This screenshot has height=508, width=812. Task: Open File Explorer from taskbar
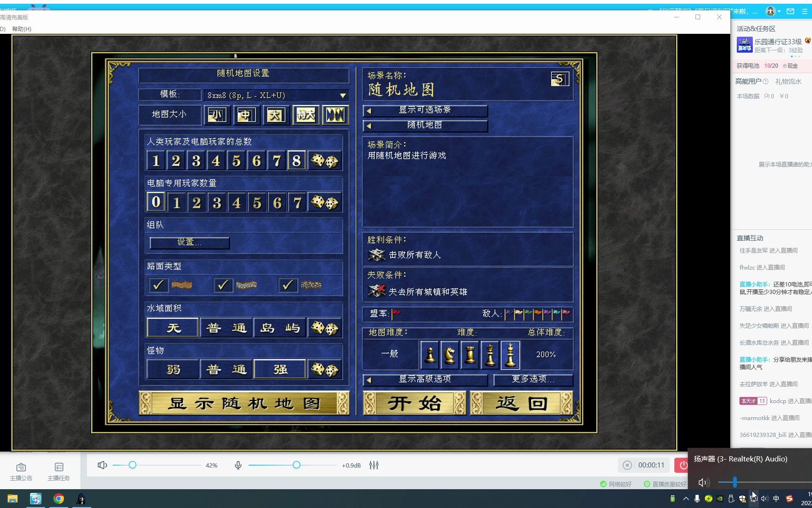(13, 499)
